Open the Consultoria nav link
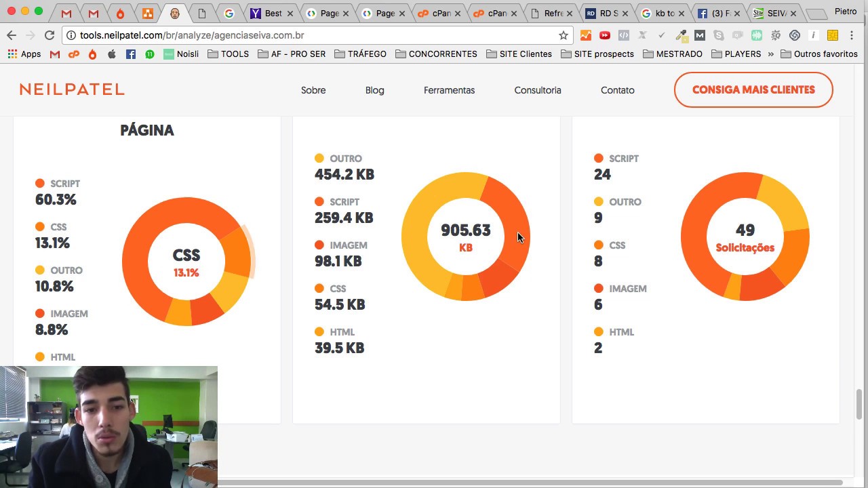 538,90
